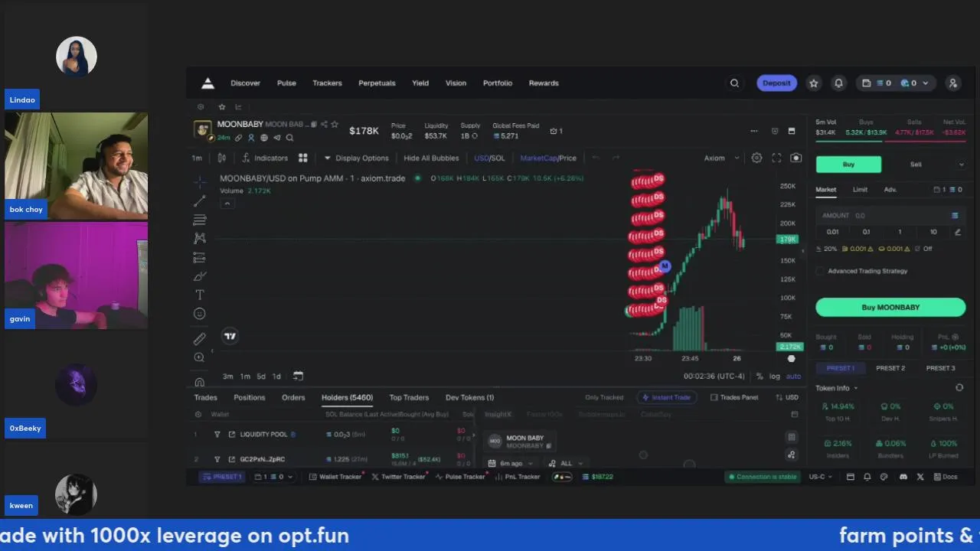Select the candlestick chart style icon

point(221,158)
